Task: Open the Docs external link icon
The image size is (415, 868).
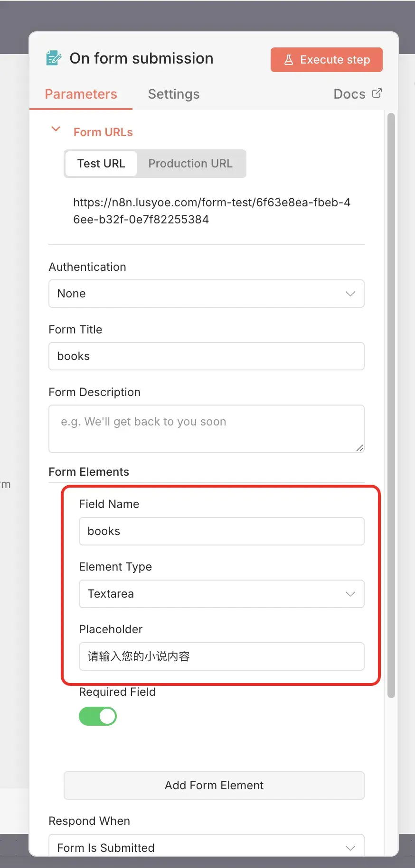Action: [x=377, y=93]
